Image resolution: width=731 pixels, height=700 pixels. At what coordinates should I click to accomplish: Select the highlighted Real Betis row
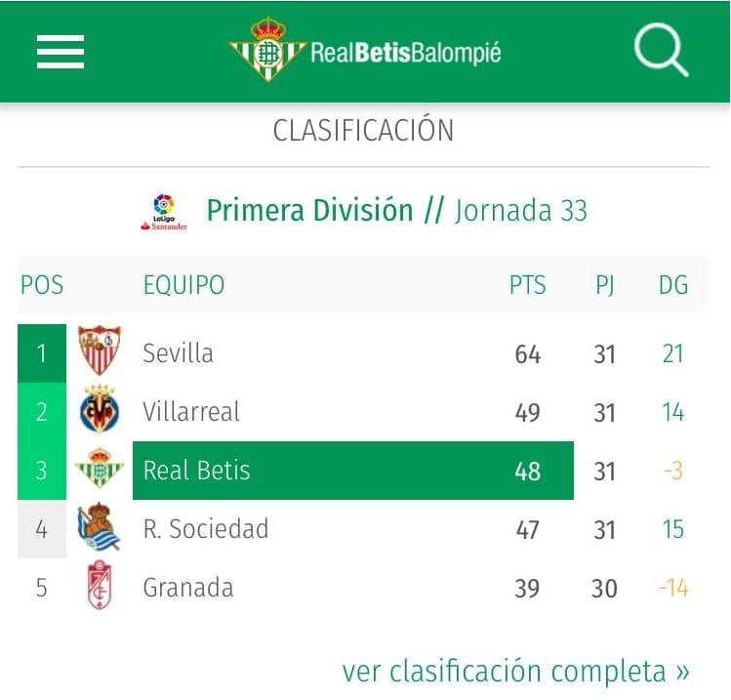point(351,471)
